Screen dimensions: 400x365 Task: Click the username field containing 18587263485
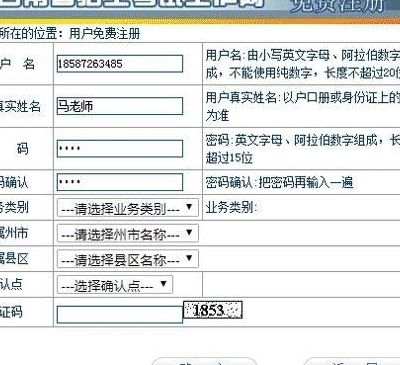click(x=120, y=64)
